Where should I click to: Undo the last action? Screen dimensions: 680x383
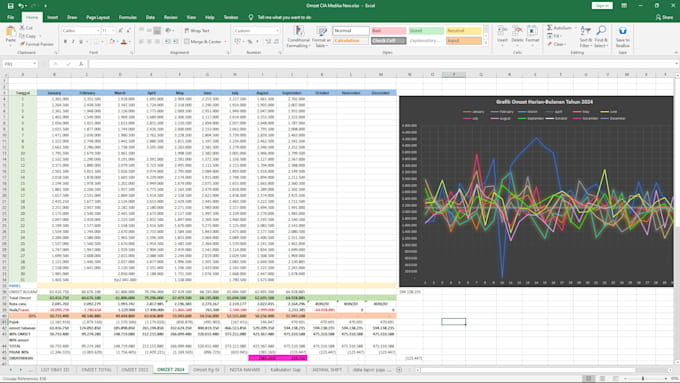click(x=21, y=6)
